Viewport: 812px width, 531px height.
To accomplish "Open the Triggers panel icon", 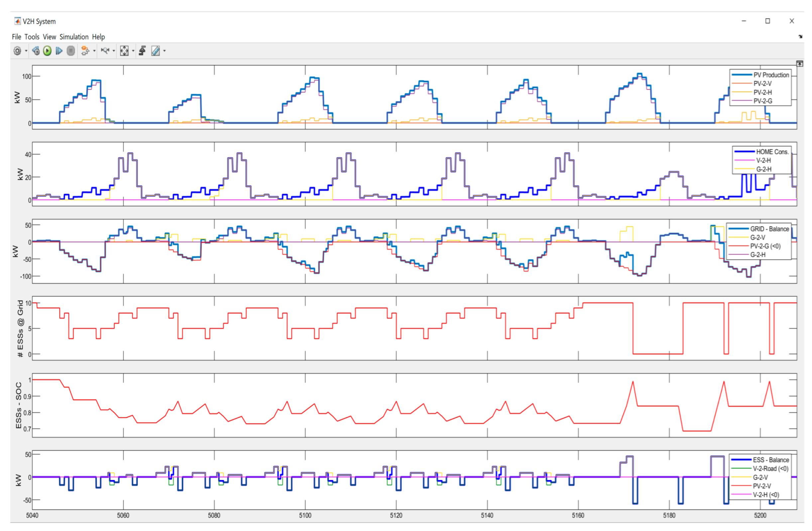I will (143, 51).
